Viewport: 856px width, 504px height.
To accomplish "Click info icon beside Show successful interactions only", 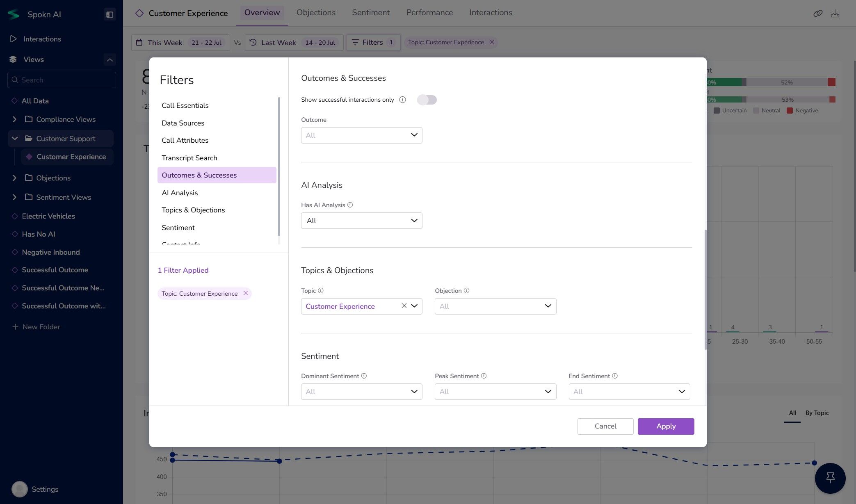I will (402, 100).
